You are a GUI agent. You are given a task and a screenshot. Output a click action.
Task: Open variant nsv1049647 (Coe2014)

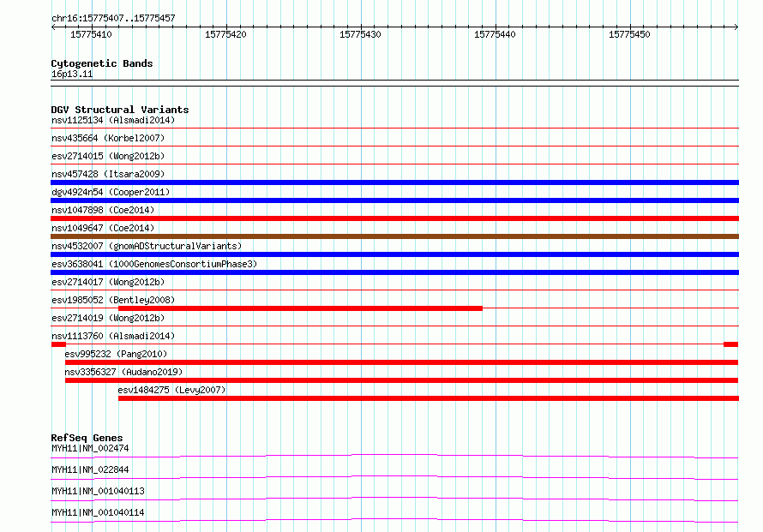pos(103,228)
